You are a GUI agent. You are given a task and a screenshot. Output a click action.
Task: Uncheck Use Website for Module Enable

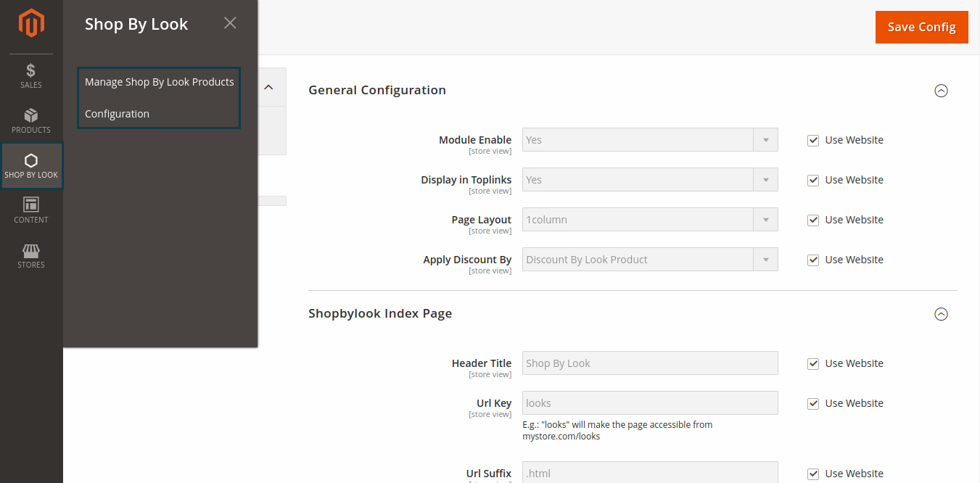click(x=813, y=141)
